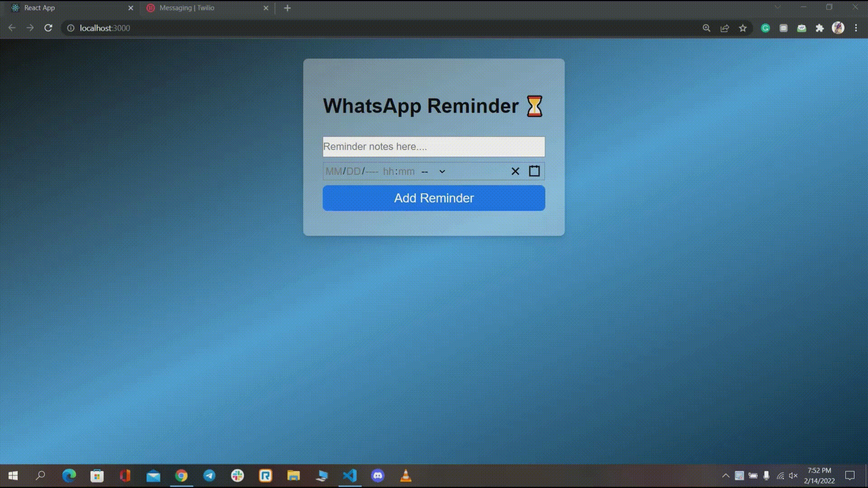
Task: Click the browser zoom/search icon
Action: (x=707, y=28)
